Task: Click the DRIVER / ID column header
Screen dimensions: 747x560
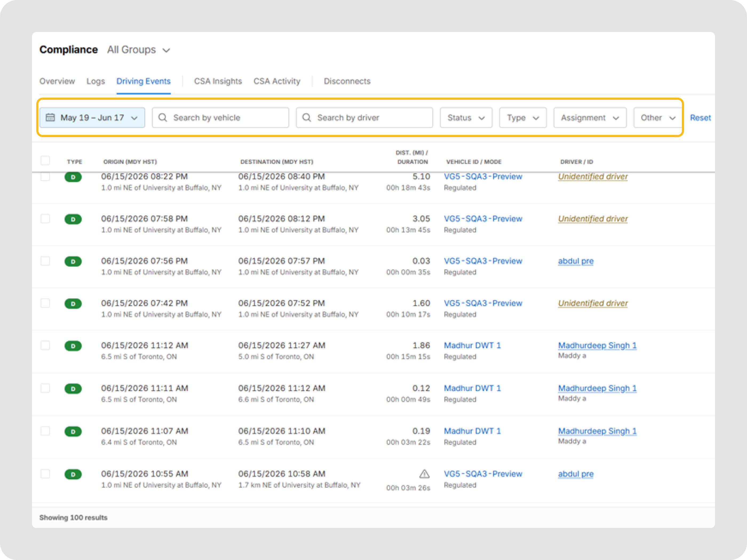Action: coord(577,162)
